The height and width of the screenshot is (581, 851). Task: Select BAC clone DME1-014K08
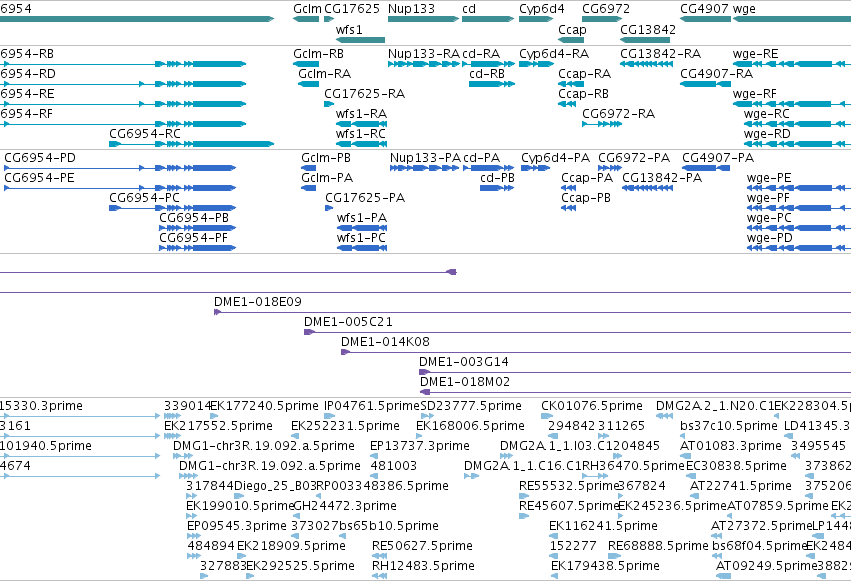385,342
